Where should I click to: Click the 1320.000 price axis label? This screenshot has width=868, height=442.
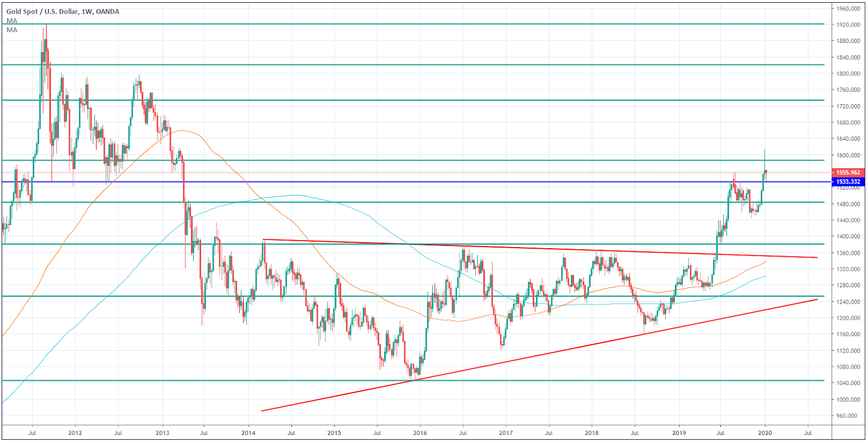(848, 269)
